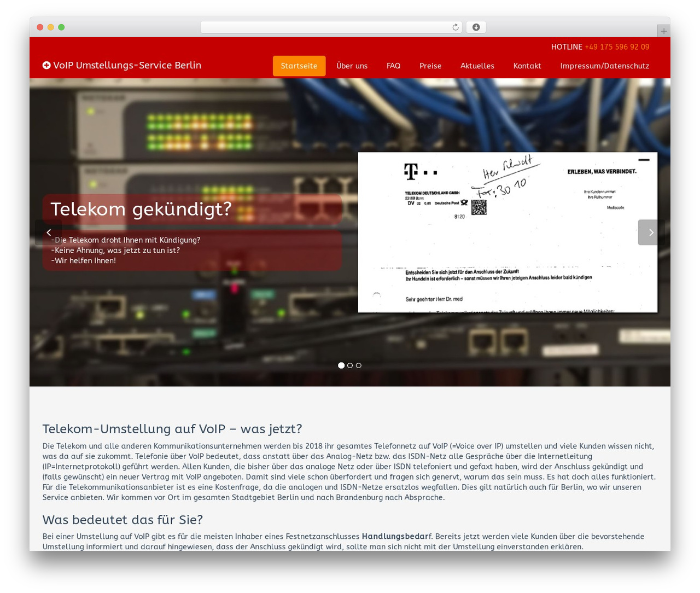
Task: Click slide line 'Keine Ahnung, was jetzt zu tun ist?'
Action: [115, 251]
